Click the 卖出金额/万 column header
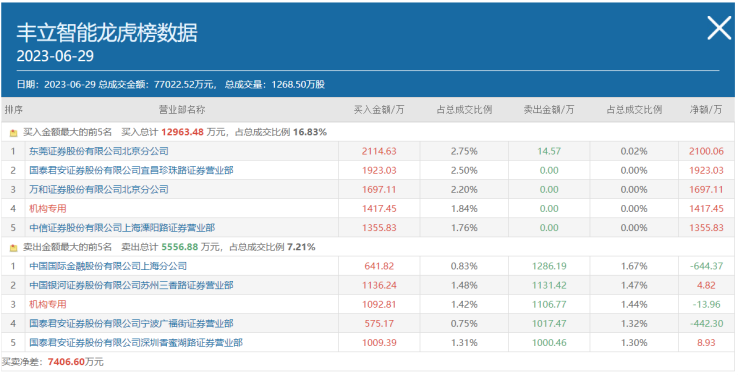The height and width of the screenshot is (376, 739). [x=549, y=110]
